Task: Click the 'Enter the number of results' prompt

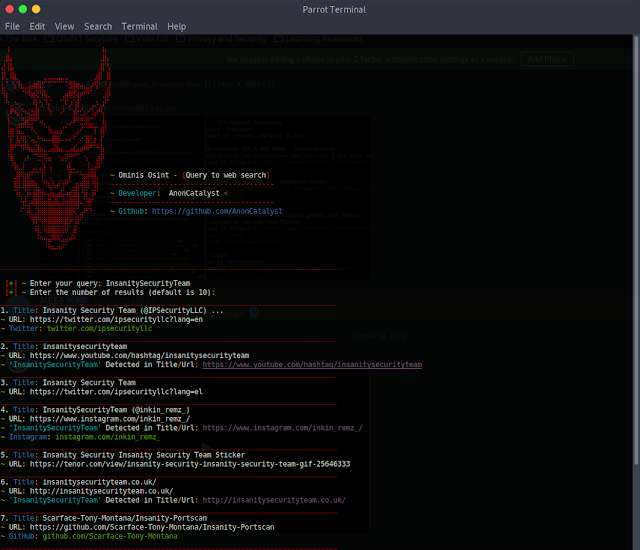Action: (110, 292)
